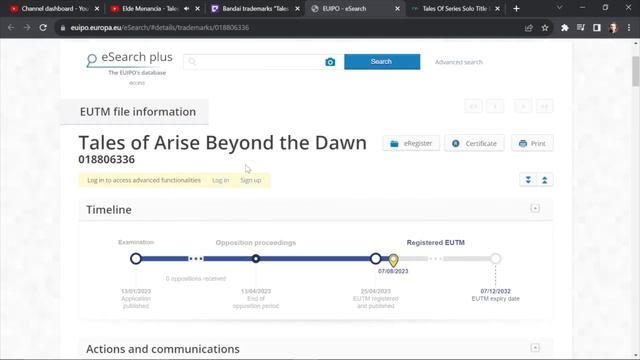Collapse all sections with double up arrow

pyautogui.click(x=544, y=180)
